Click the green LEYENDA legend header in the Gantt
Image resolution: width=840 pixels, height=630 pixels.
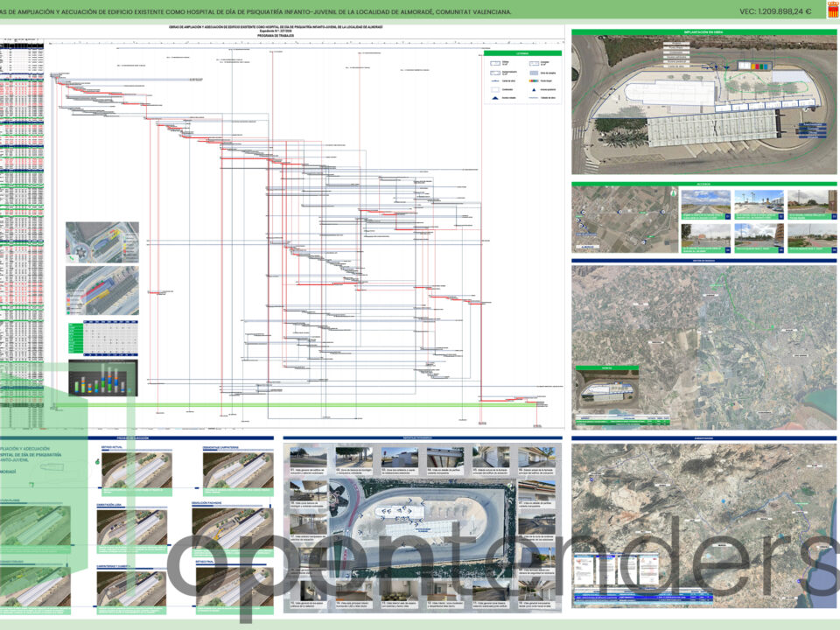[522, 53]
